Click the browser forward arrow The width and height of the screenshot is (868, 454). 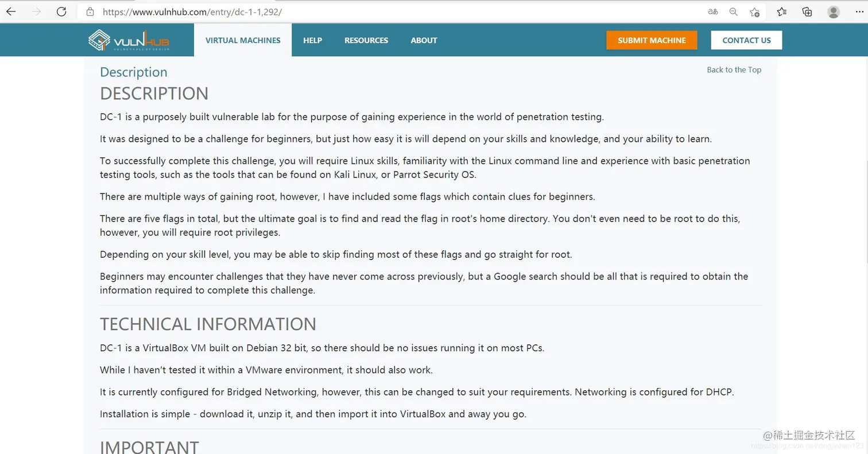(x=37, y=11)
